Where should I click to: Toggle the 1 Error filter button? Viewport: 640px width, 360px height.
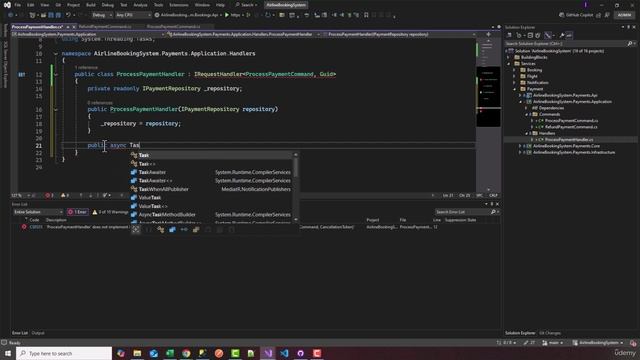(77, 212)
